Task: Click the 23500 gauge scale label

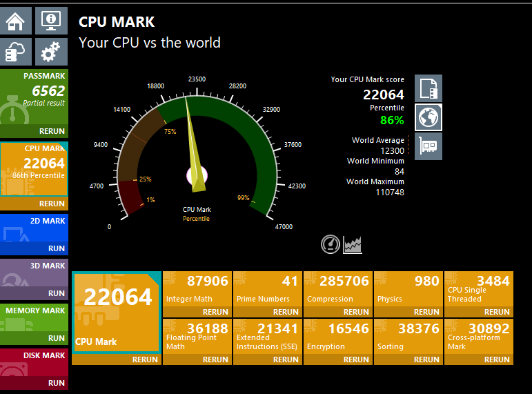Action: click(197, 79)
